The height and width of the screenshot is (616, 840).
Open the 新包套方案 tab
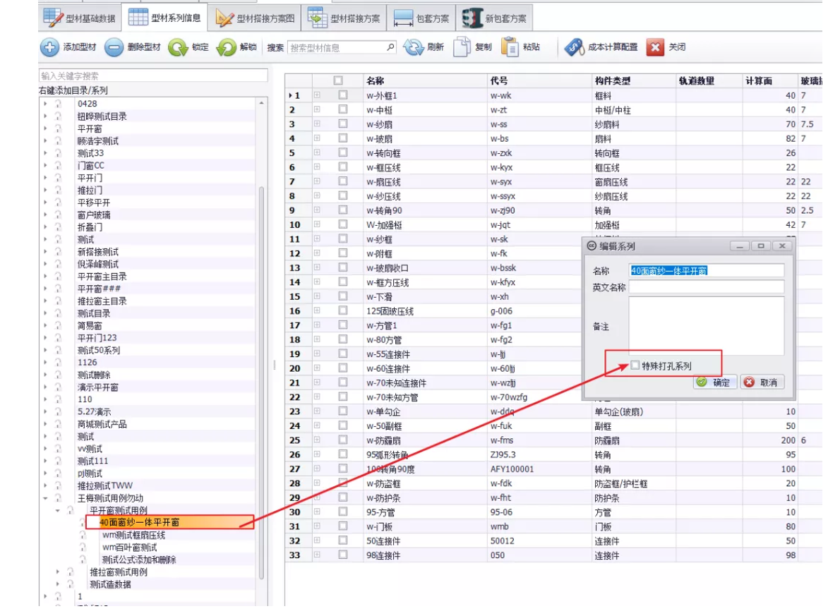click(494, 18)
